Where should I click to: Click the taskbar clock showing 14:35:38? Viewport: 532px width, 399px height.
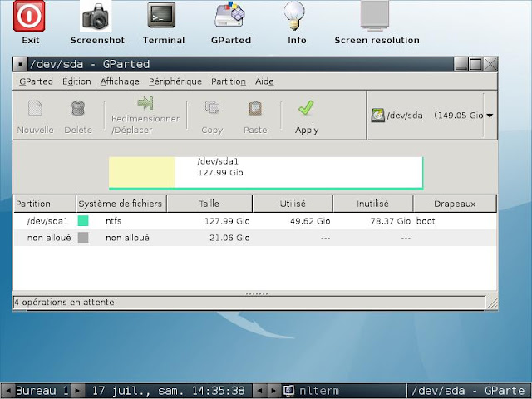pos(168,391)
